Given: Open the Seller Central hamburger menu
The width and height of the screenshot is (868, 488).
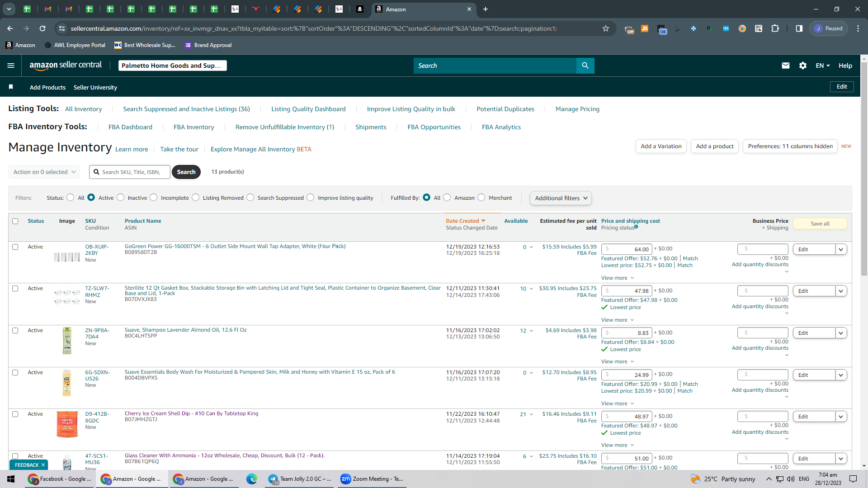Looking at the screenshot, I should tap(11, 66).
